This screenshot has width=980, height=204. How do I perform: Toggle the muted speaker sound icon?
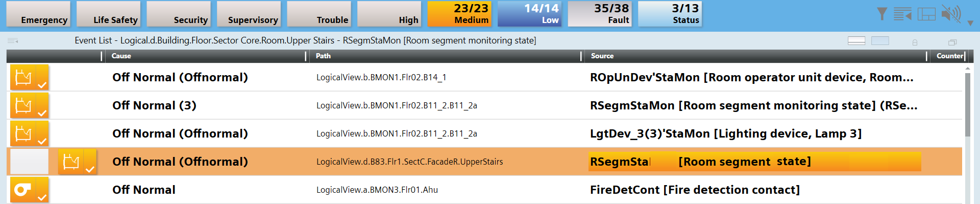951,14
